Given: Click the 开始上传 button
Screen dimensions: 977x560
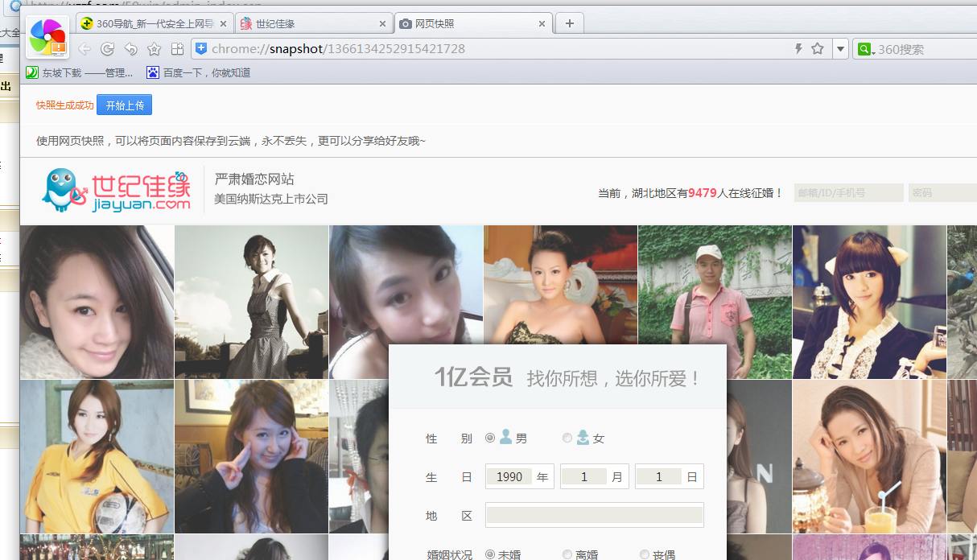Looking at the screenshot, I should tap(124, 105).
